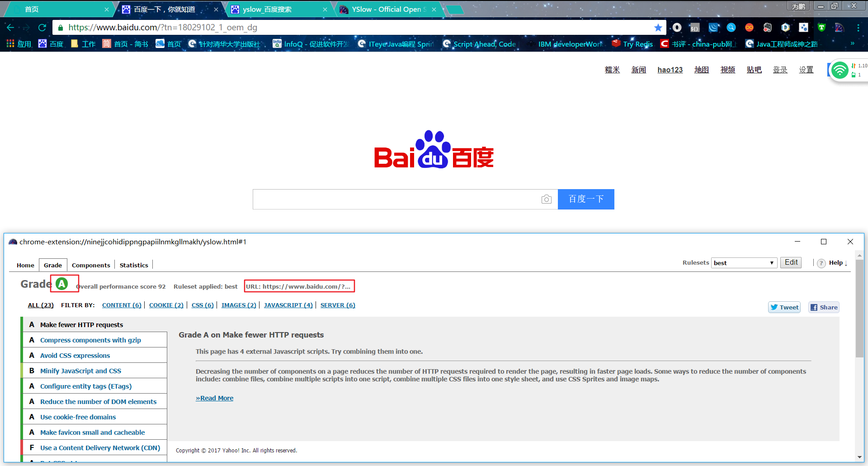868x466 pixels.
Task: Select Use a Content Delivery Network rule
Action: click(x=94, y=447)
